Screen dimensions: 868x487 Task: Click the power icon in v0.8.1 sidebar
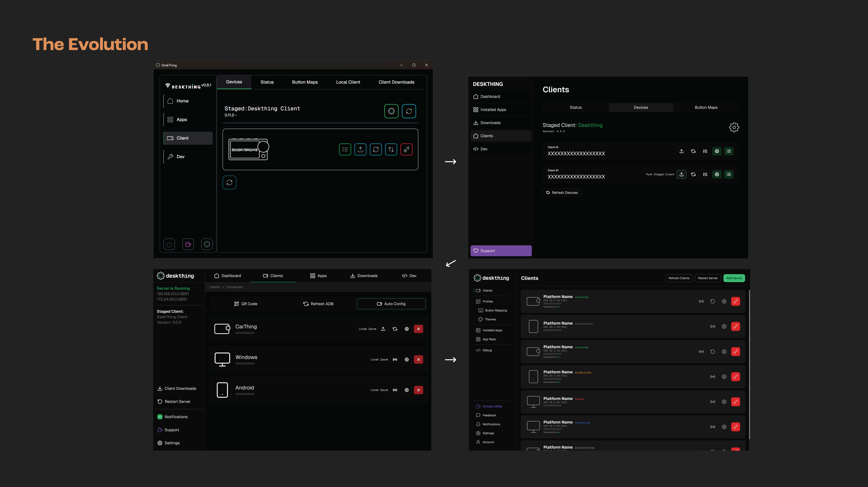point(169,244)
